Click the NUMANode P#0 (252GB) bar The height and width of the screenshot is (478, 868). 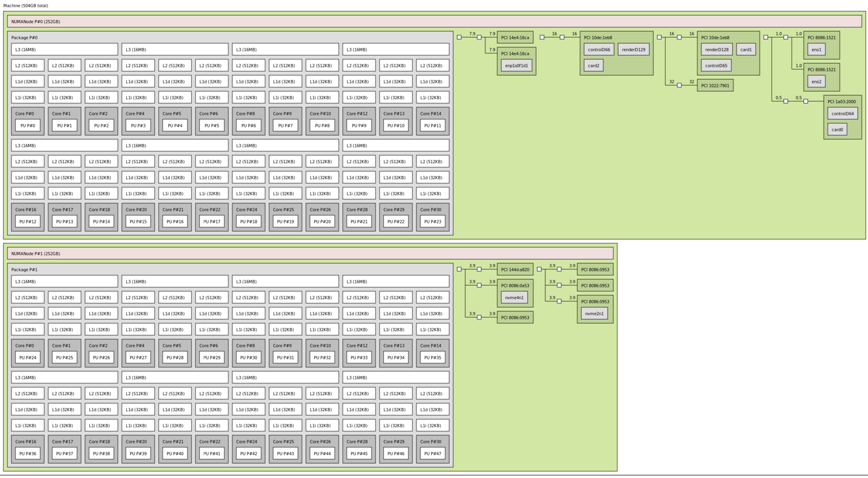pyautogui.click(x=434, y=22)
